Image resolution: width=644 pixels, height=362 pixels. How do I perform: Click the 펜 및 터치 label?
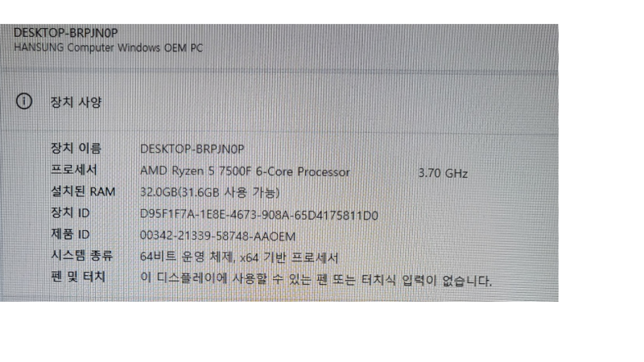[77, 277]
